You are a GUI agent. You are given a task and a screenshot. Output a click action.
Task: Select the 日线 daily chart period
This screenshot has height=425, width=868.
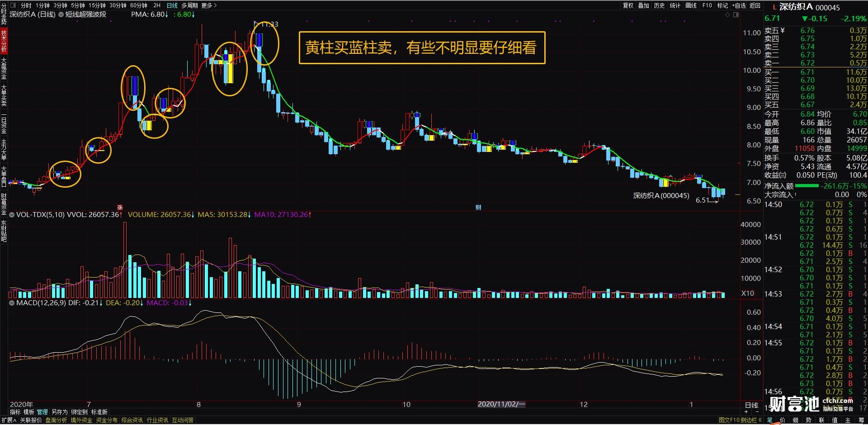(172, 5)
